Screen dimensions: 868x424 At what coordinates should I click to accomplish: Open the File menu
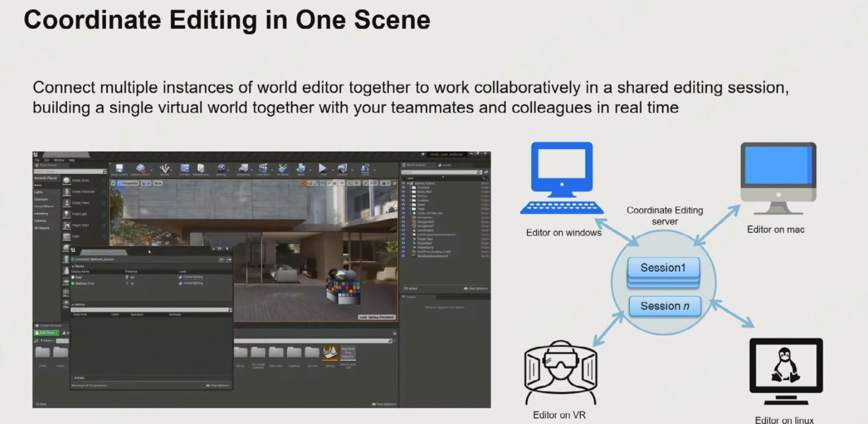click(37, 160)
